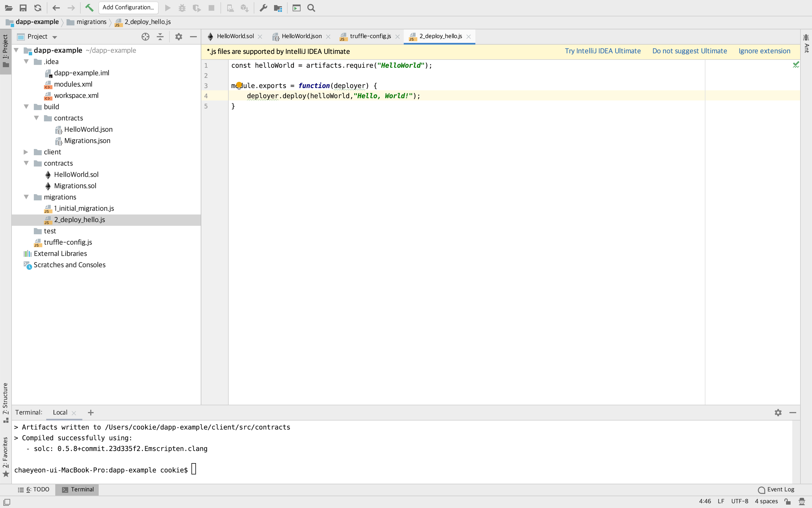Click the Synchronize refresh icon
Viewport: 812px width, 508px height.
click(38, 8)
